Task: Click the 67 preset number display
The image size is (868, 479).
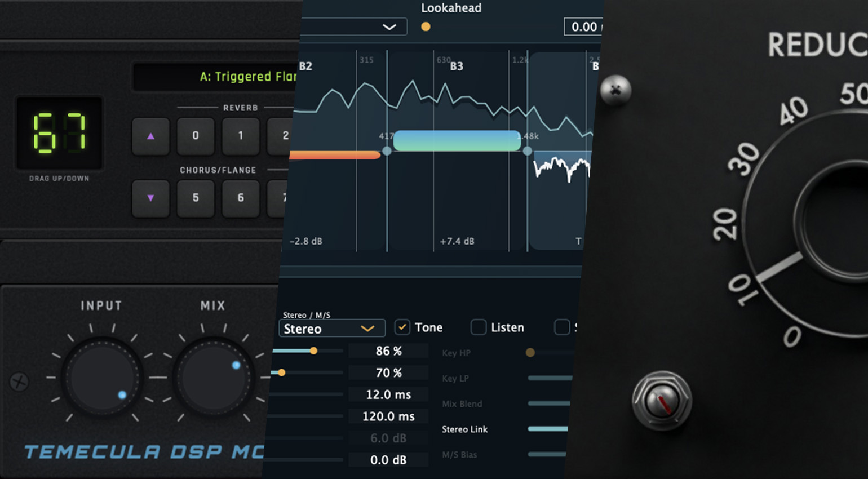Action: (59, 134)
